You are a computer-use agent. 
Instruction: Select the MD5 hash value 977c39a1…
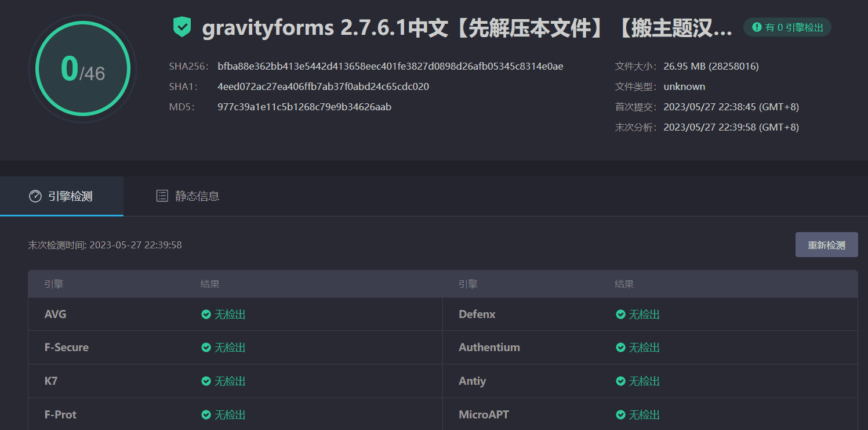304,107
